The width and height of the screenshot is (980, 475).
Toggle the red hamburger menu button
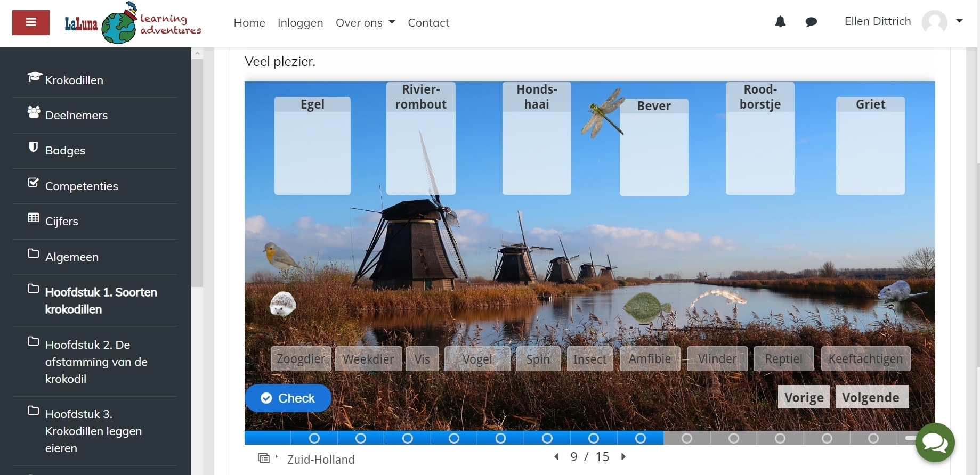[x=31, y=22]
